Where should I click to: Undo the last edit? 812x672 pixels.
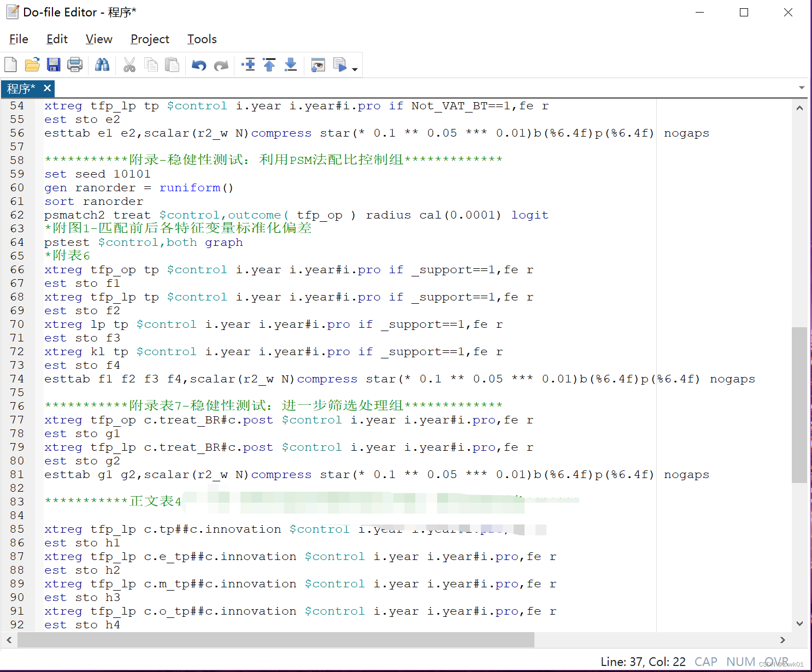pyautogui.click(x=199, y=65)
